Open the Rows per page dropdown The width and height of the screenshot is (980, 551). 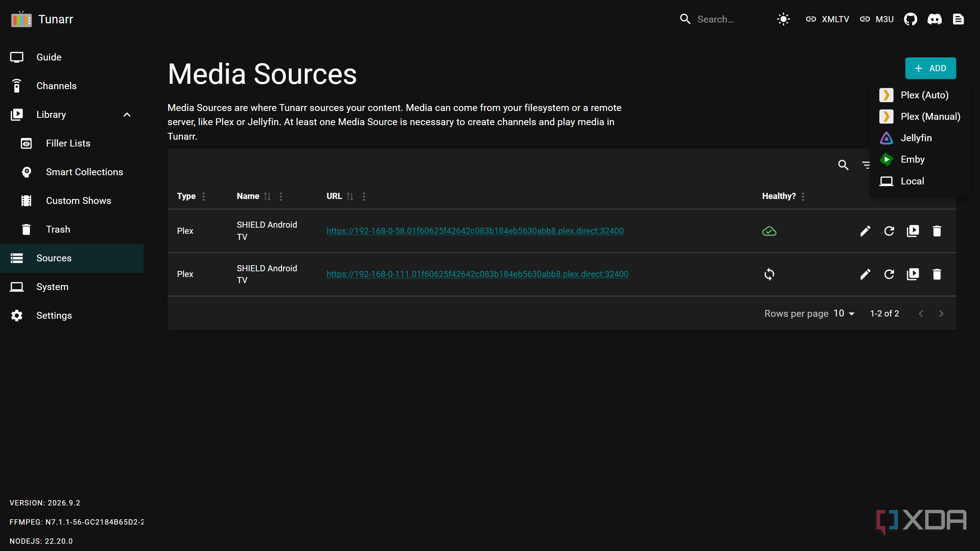[844, 313]
